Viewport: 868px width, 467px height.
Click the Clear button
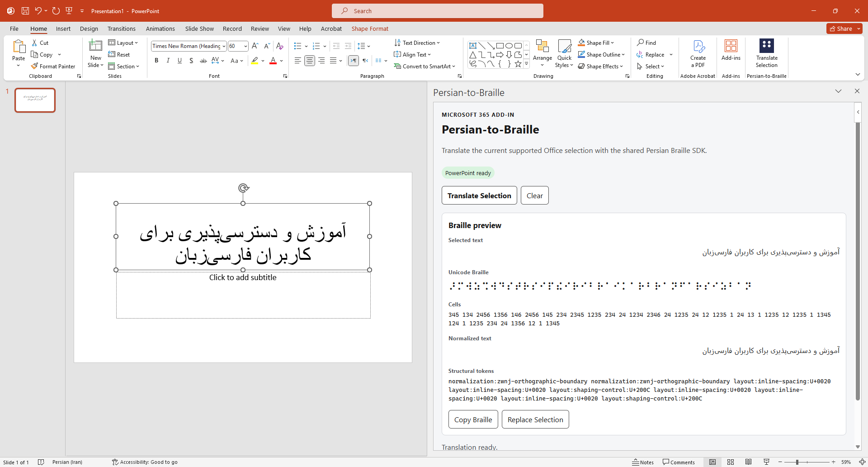pos(535,195)
